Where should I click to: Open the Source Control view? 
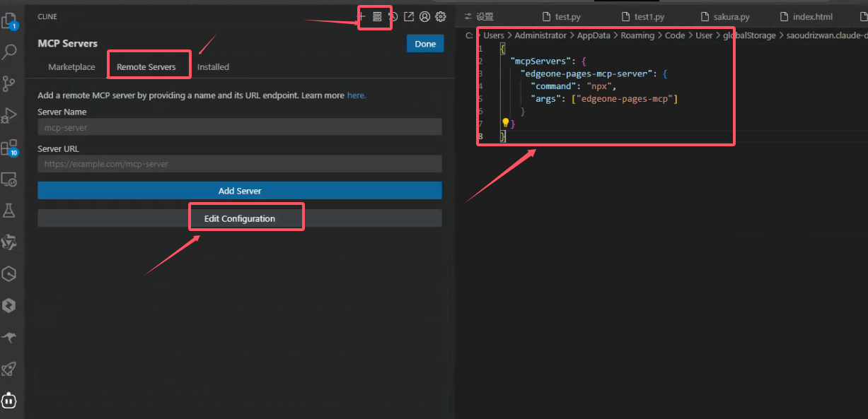tap(9, 83)
